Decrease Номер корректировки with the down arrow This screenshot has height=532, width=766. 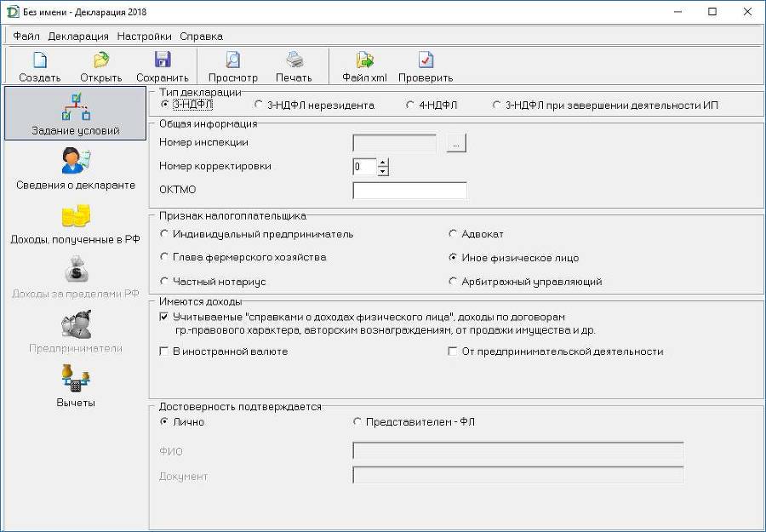click(383, 171)
